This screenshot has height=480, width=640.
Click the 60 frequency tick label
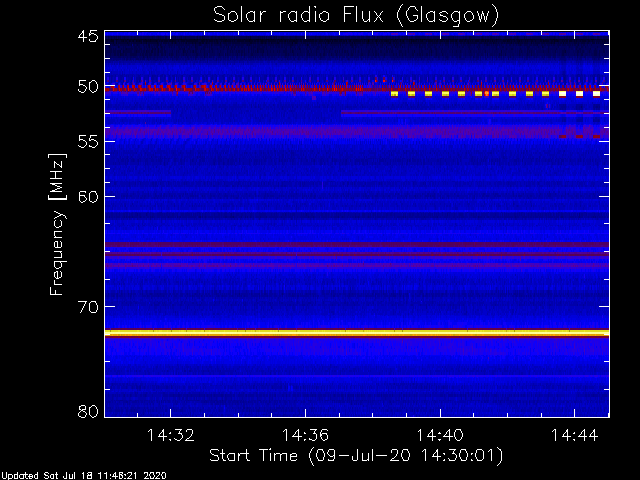pos(88,196)
